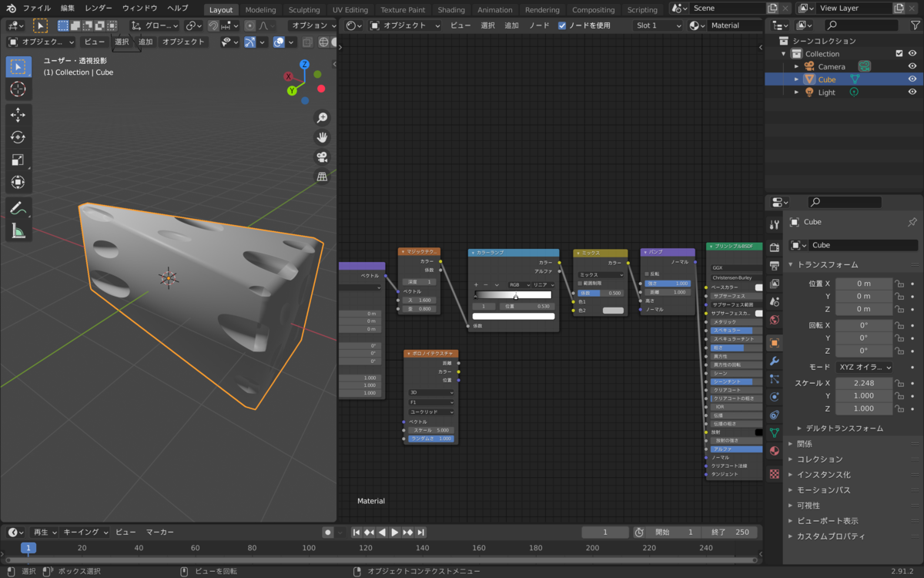
Task: Play the animation forward
Action: click(395, 533)
